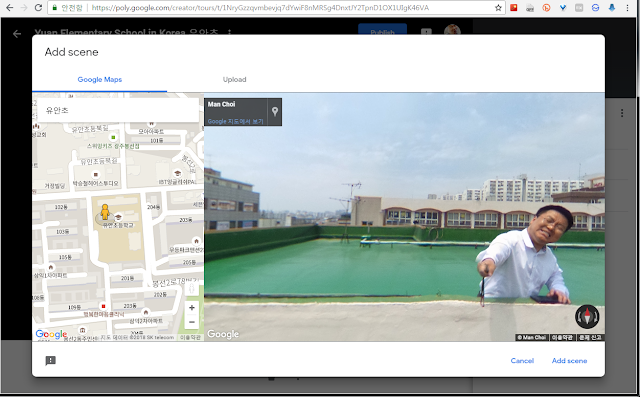This screenshot has width=640, height=397.
Task: Click the browser address bar URL
Action: (260, 8)
